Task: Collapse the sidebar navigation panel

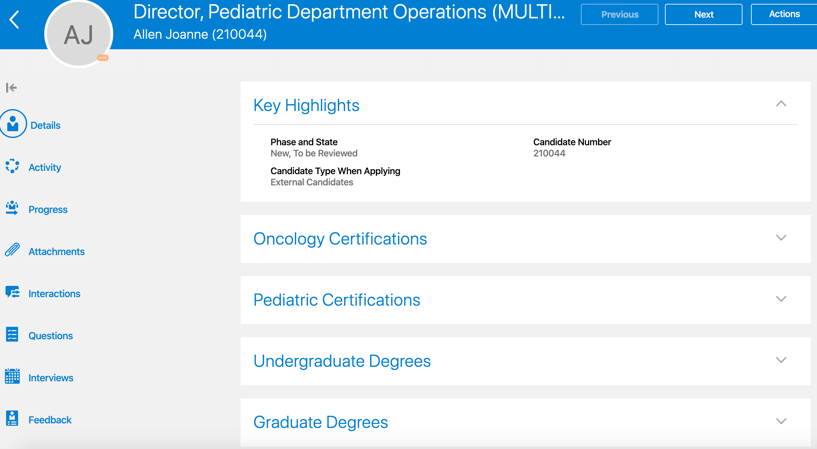Action: (12, 88)
